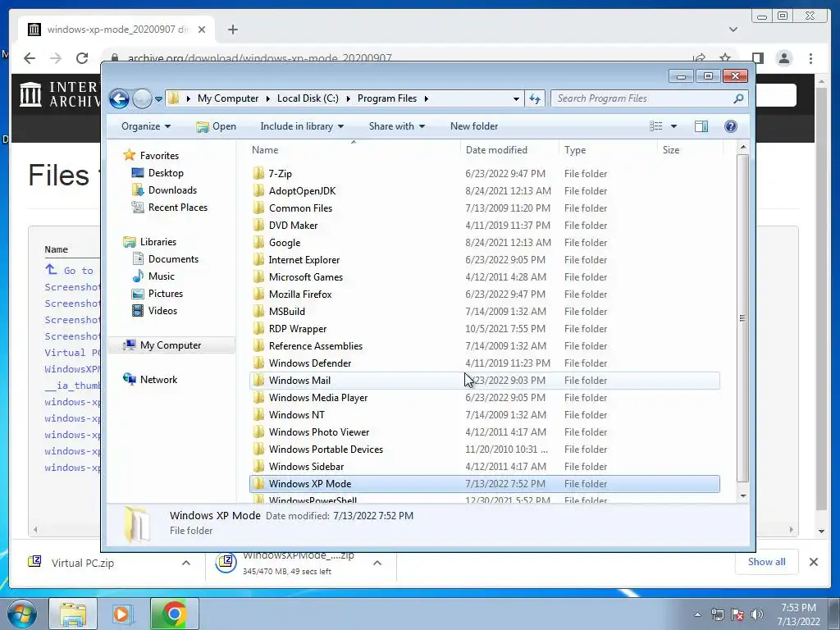
Task: Click My Computer in the address breadcrumb
Action: click(228, 98)
